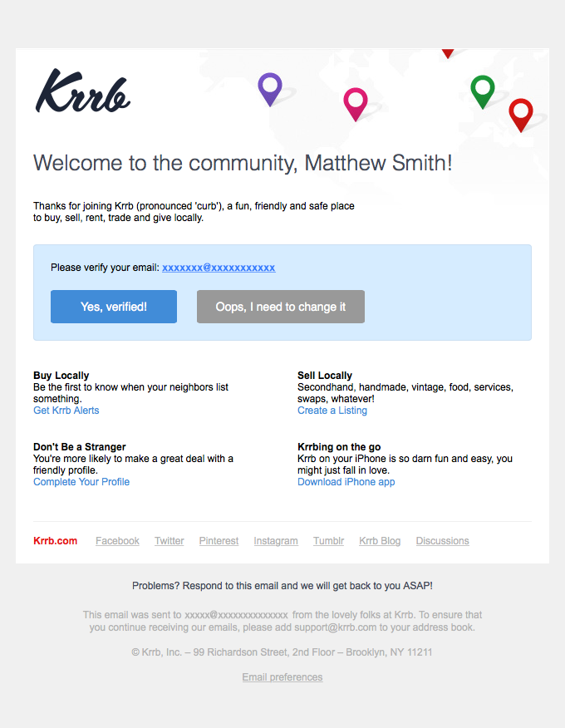Follow Complete Your Profile link
Image resolution: width=565 pixels, height=728 pixels.
[81, 482]
